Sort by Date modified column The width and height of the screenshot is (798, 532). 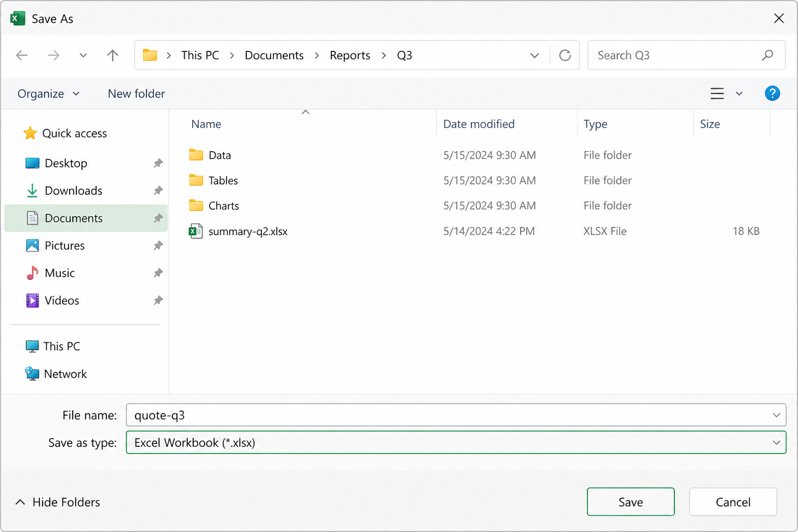point(479,124)
